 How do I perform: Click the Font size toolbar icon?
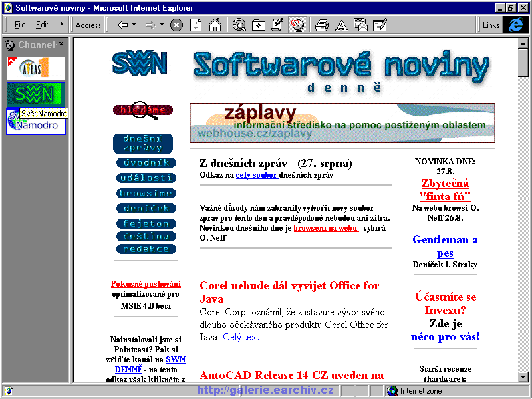pos(341,25)
